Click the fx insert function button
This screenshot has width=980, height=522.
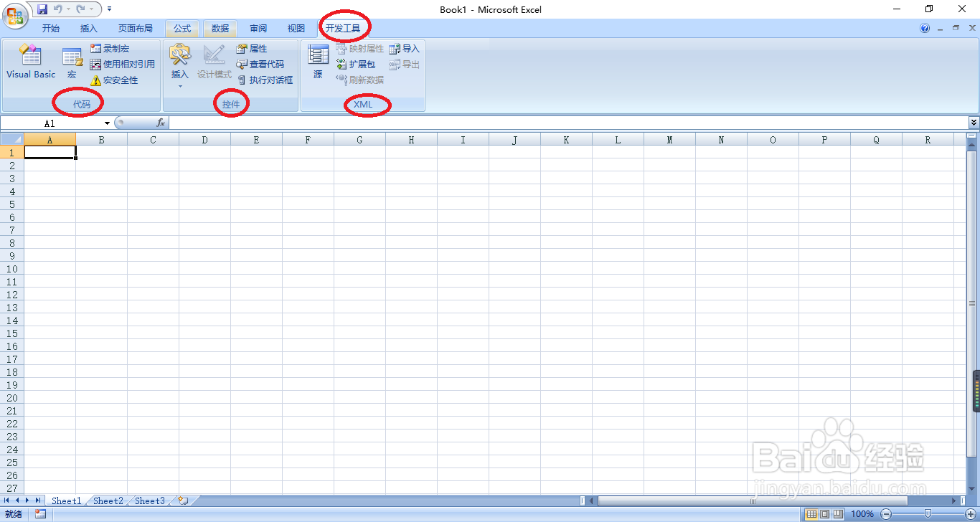click(x=161, y=123)
